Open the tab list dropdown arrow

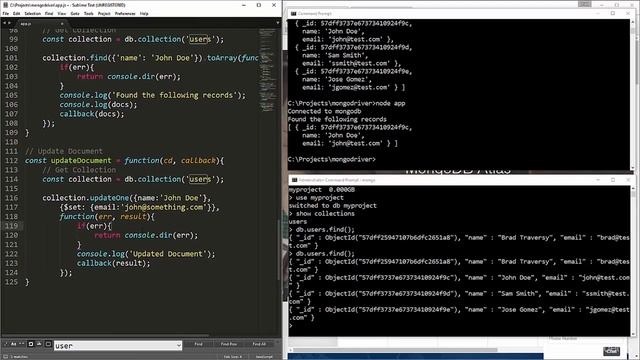click(x=278, y=23)
